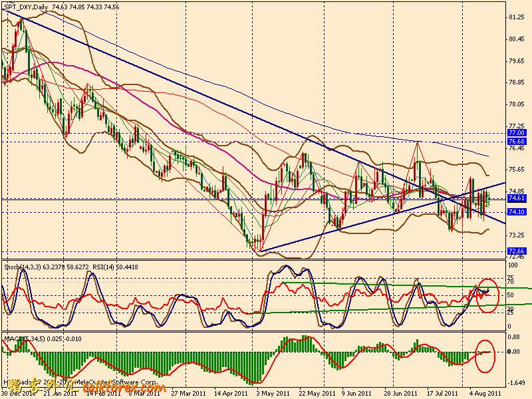Click the blue 76.68 level price tag
The width and height of the screenshot is (532, 399).
tap(517, 141)
